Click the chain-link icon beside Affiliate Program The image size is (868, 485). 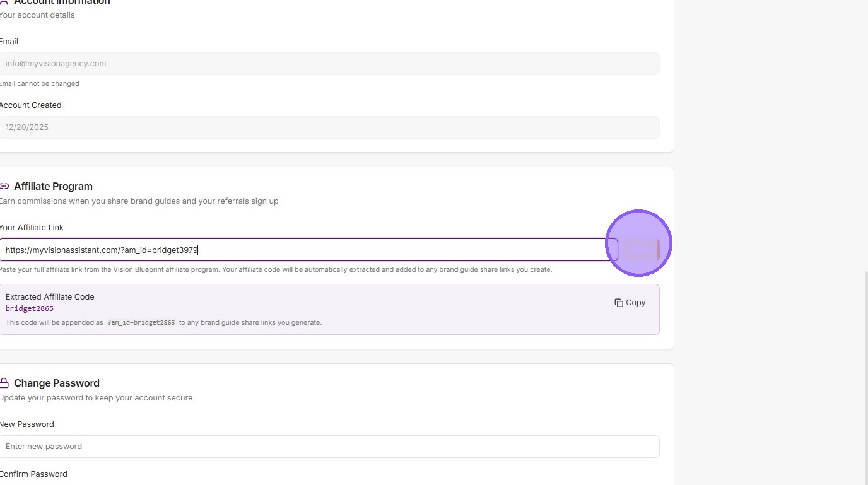coord(4,186)
